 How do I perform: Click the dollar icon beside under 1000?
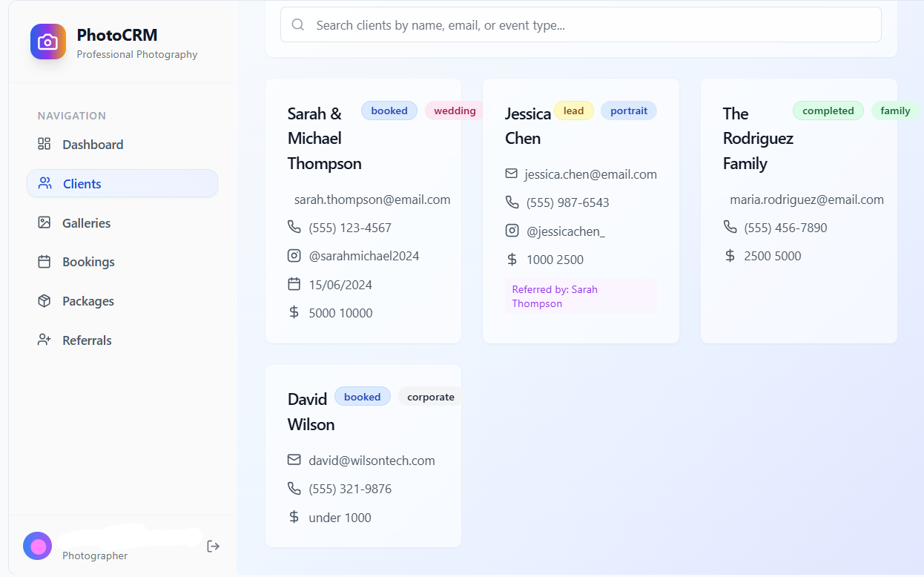tap(294, 517)
